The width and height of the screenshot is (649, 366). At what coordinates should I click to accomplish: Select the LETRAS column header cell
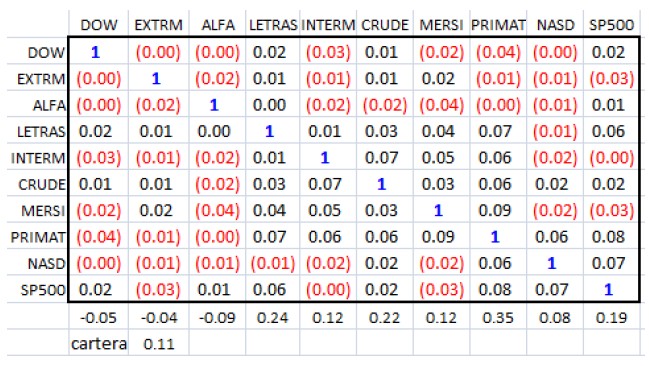[273, 25]
